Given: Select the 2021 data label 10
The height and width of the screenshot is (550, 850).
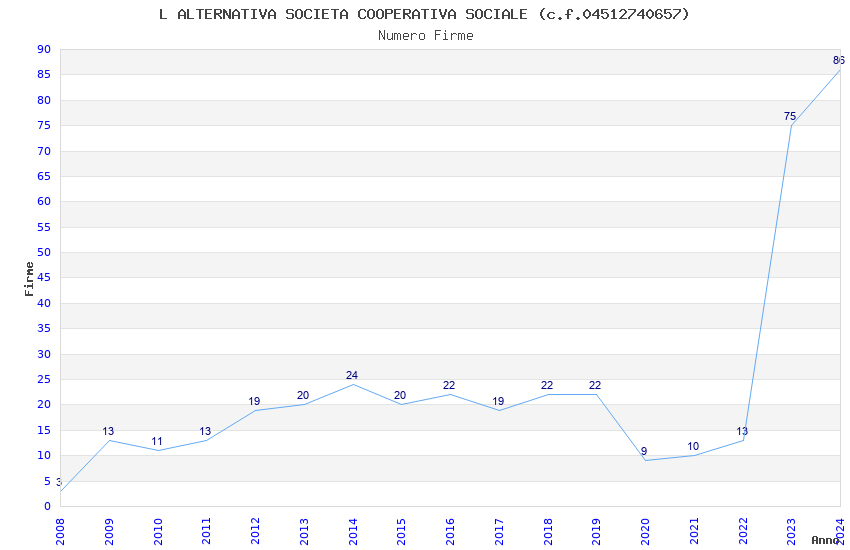Looking at the screenshot, I should 693,446.
